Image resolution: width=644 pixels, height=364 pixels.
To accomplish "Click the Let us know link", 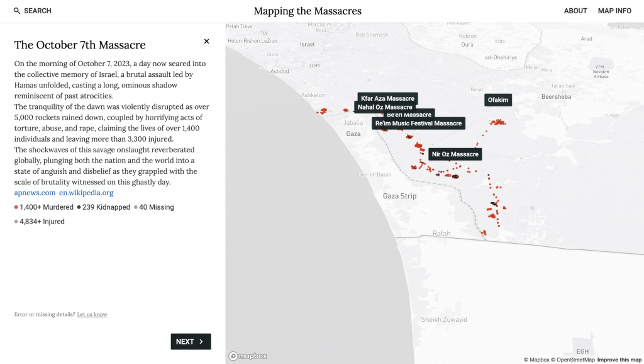I will 92,314.
